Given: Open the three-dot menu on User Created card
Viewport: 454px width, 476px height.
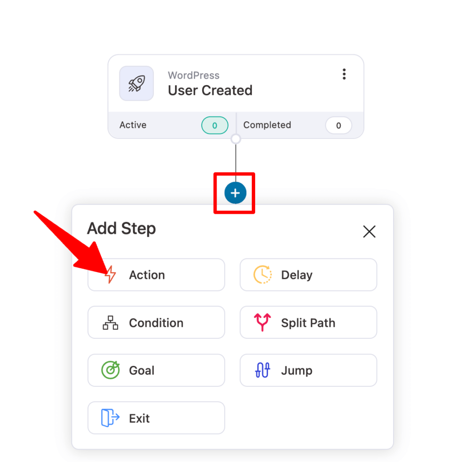Looking at the screenshot, I should tap(344, 74).
